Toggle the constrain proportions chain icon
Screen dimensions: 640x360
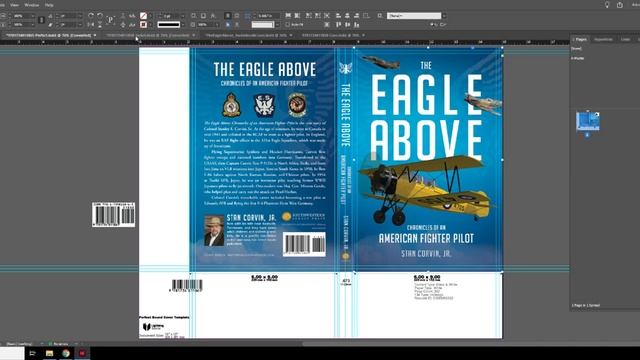coord(41,20)
